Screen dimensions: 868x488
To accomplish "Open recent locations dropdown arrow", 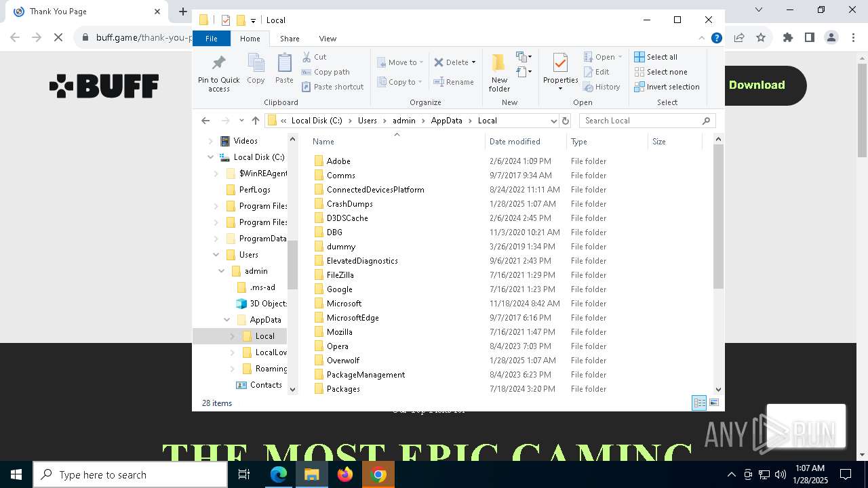I will (x=241, y=121).
